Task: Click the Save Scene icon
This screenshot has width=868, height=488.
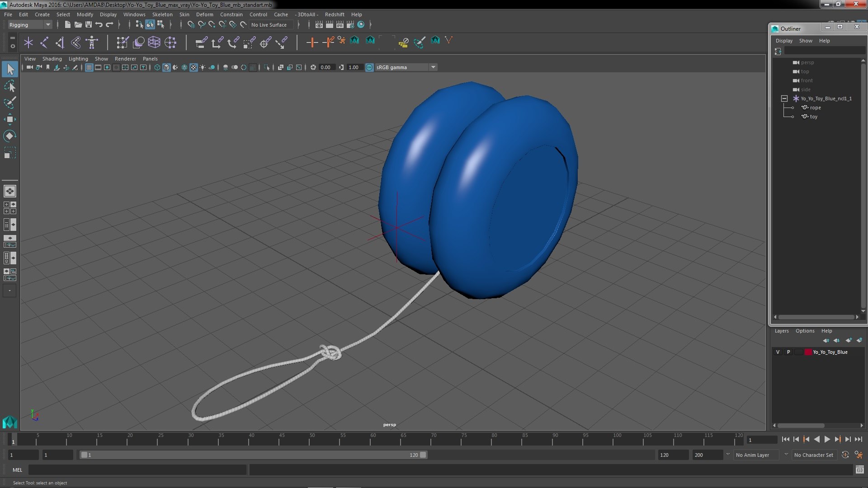Action: [89, 25]
